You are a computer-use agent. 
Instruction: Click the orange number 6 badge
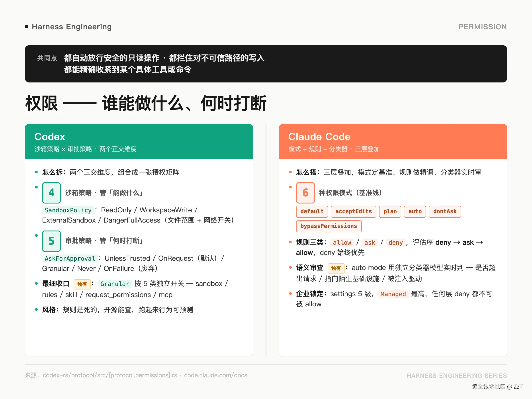click(305, 193)
